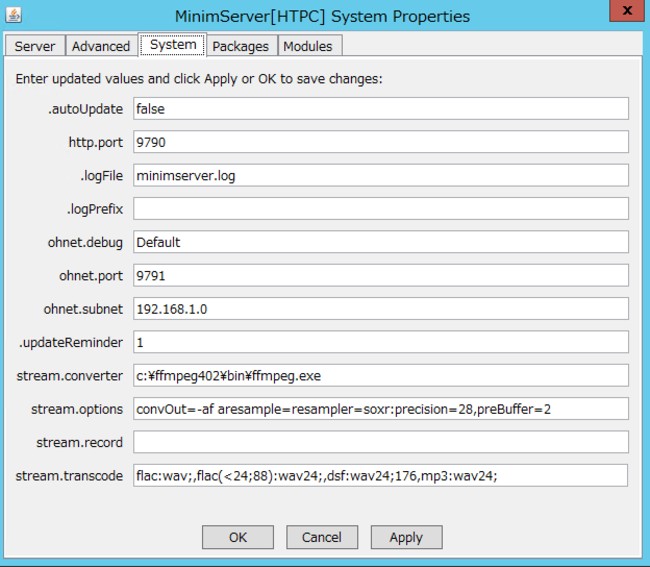Select the ohnet.debug field showing Default
The image size is (650, 567).
tap(381, 242)
